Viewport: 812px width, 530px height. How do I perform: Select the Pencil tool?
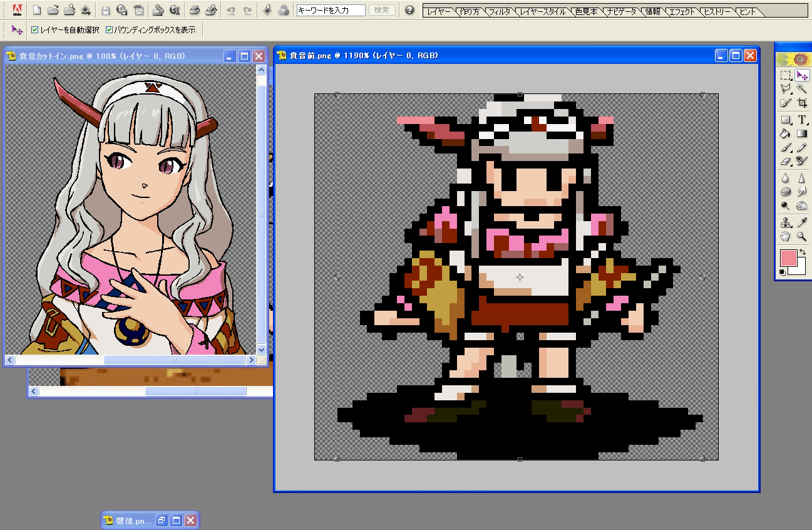point(801,148)
